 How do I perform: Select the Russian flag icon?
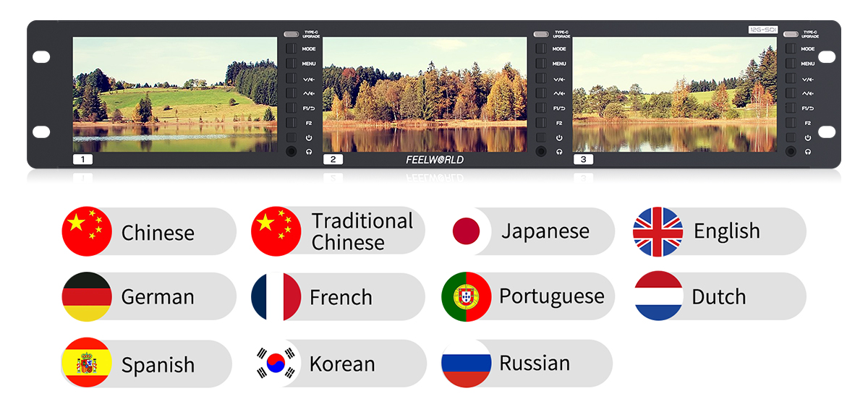click(466, 363)
